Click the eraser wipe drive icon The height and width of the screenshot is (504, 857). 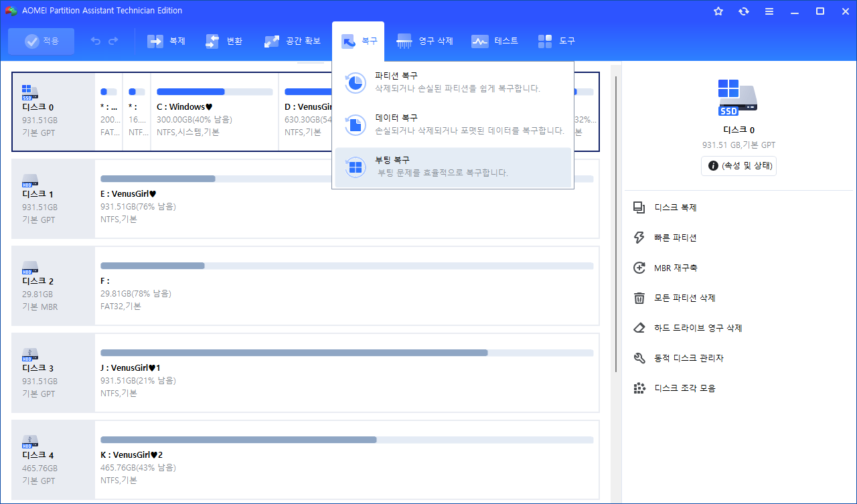coord(639,328)
